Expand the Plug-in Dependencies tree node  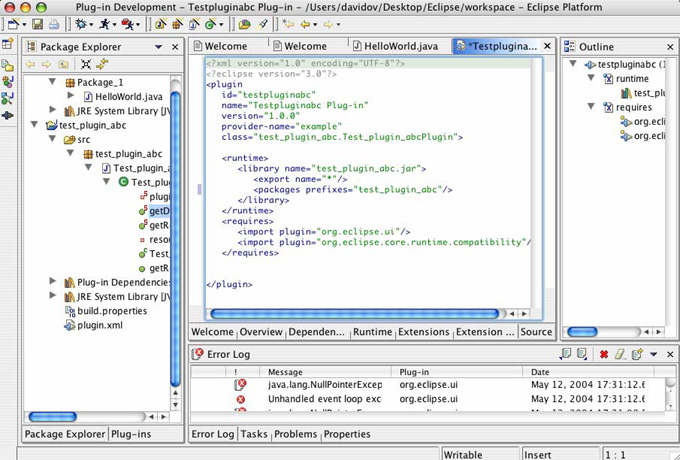[x=53, y=282]
